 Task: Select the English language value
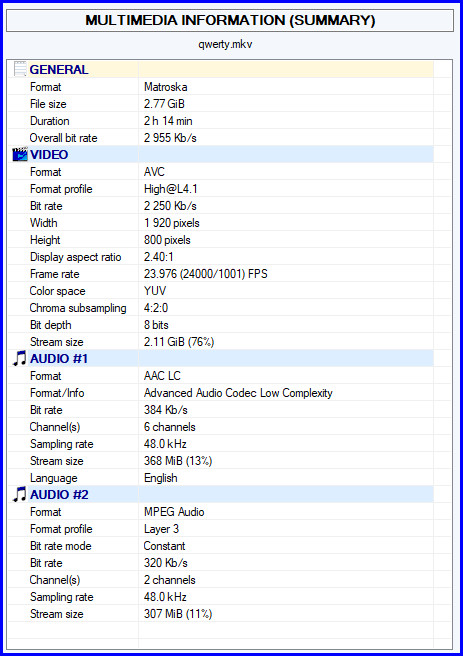point(161,478)
